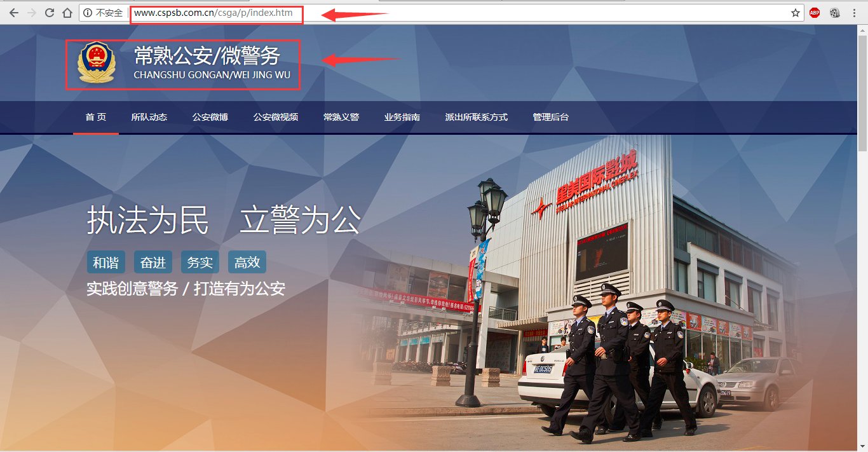Viewport: 868px width, 452px height.
Task: Bookmark the page using the star icon
Action: [x=795, y=12]
